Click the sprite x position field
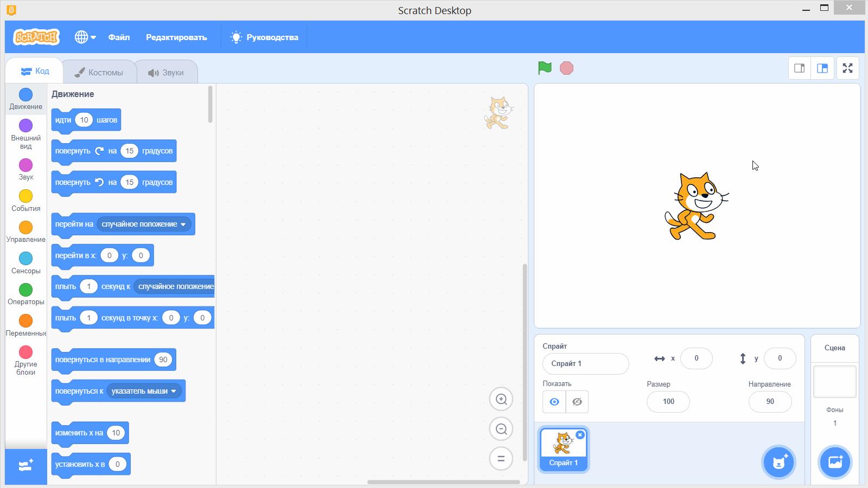The height and width of the screenshot is (488, 868). pyautogui.click(x=697, y=358)
